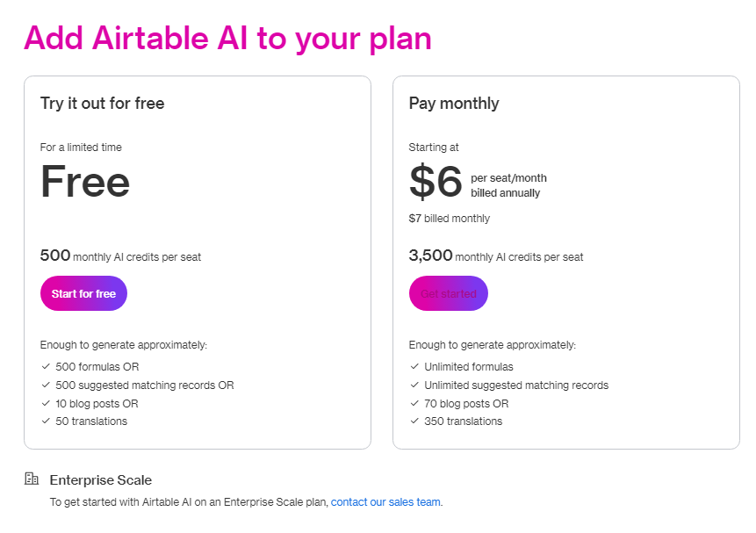Click checkmark beside 500 suggested matching records
756x533 pixels.
46,385
